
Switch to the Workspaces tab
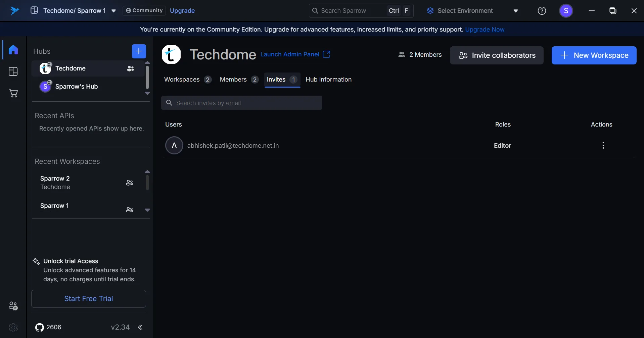click(188, 80)
